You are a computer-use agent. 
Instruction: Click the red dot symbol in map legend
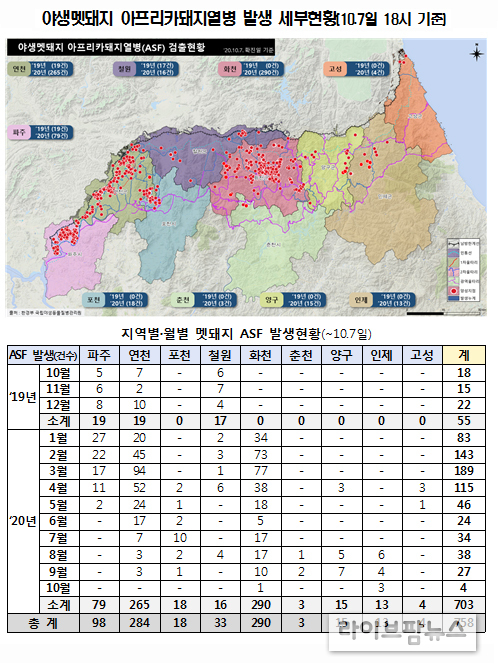[x=453, y=291]
